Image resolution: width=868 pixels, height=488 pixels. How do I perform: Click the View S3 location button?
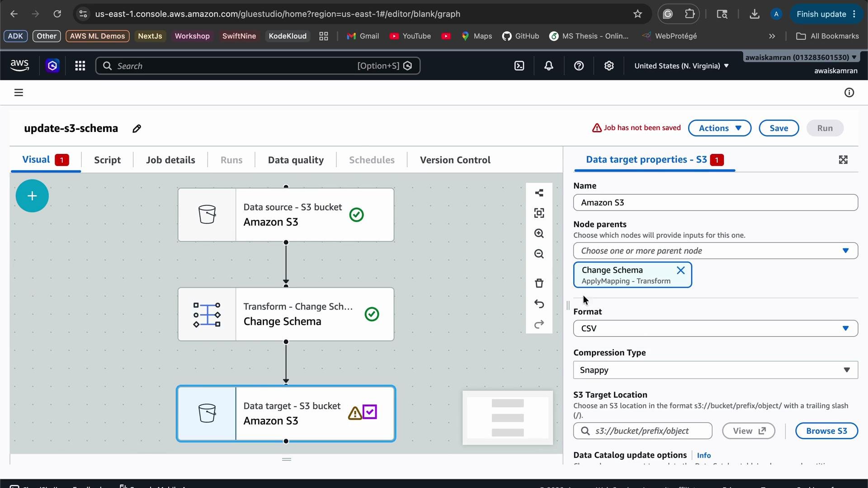click(x=748, y=432)
